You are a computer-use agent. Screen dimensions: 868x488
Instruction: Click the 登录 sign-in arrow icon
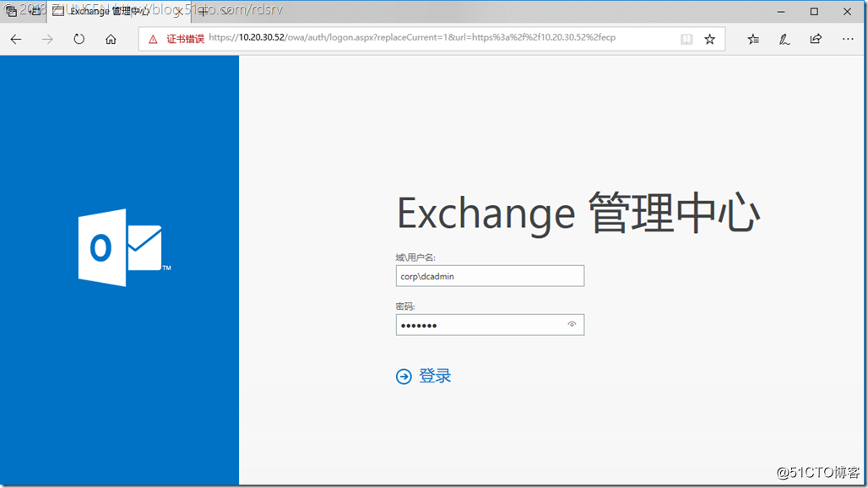tap(404, 377)
